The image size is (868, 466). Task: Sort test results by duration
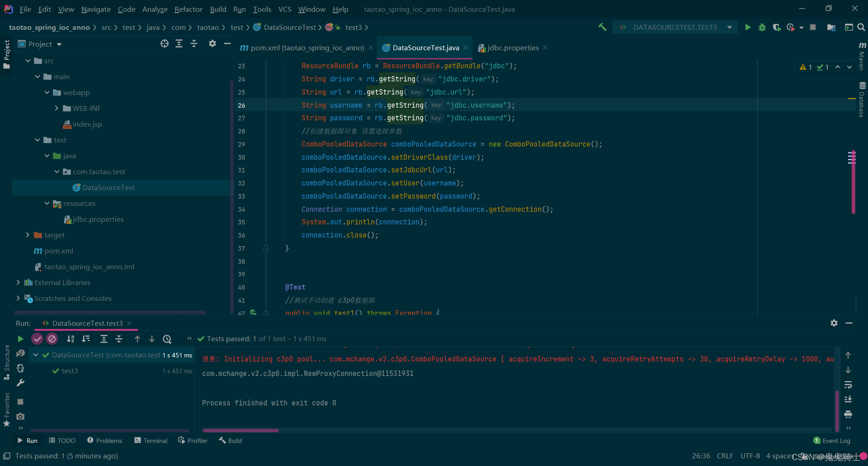[x=85, y=339]
